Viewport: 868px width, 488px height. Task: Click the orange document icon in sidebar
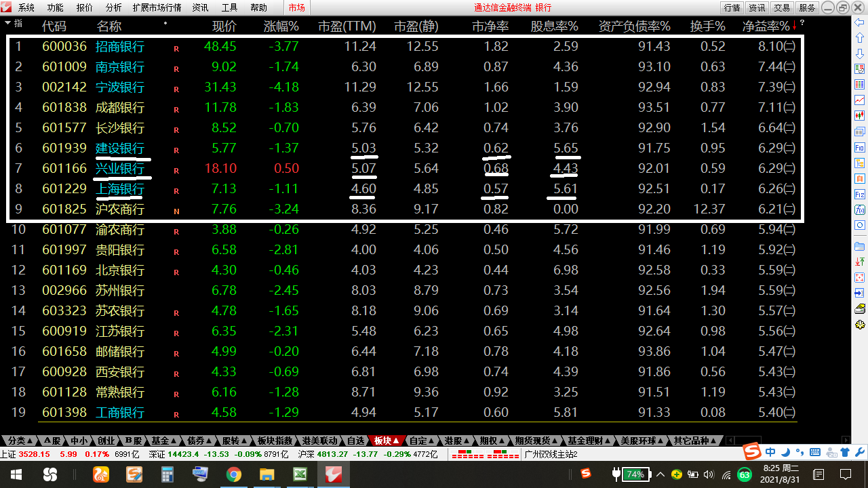click(860, 178)
